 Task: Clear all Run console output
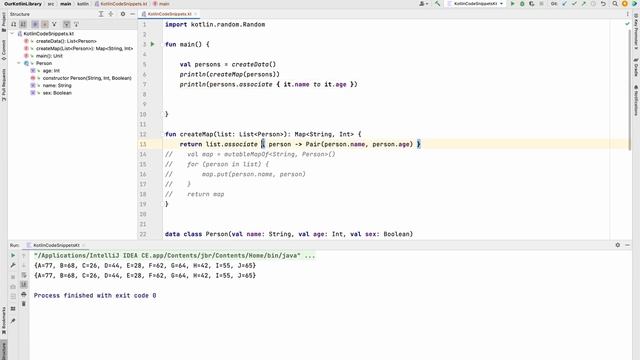click(24, 304)
